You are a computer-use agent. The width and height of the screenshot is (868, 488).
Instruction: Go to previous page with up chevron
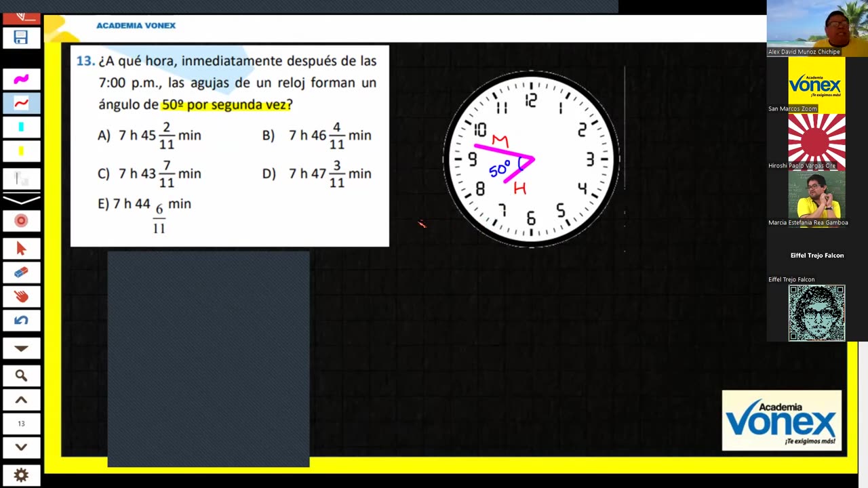pyautogui.click(x=21, y=400)
